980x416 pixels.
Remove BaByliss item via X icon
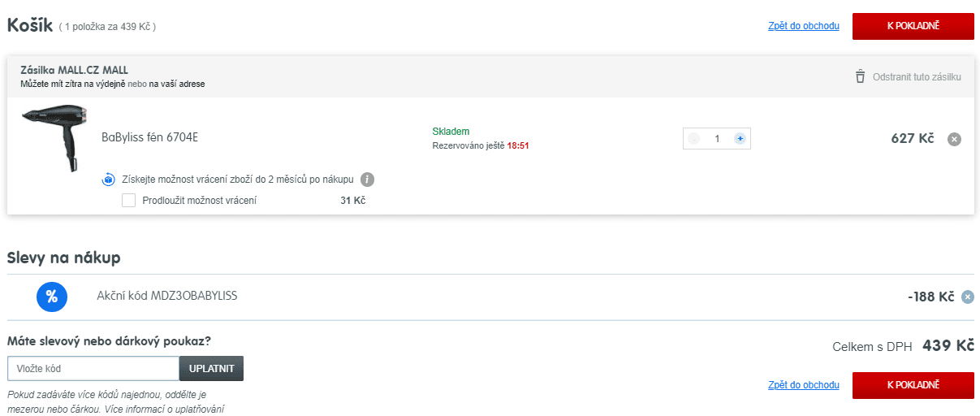955,139
